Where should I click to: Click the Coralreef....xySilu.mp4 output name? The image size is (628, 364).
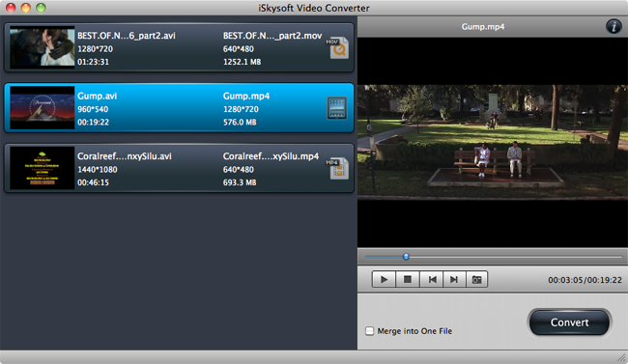pos(271,156)
